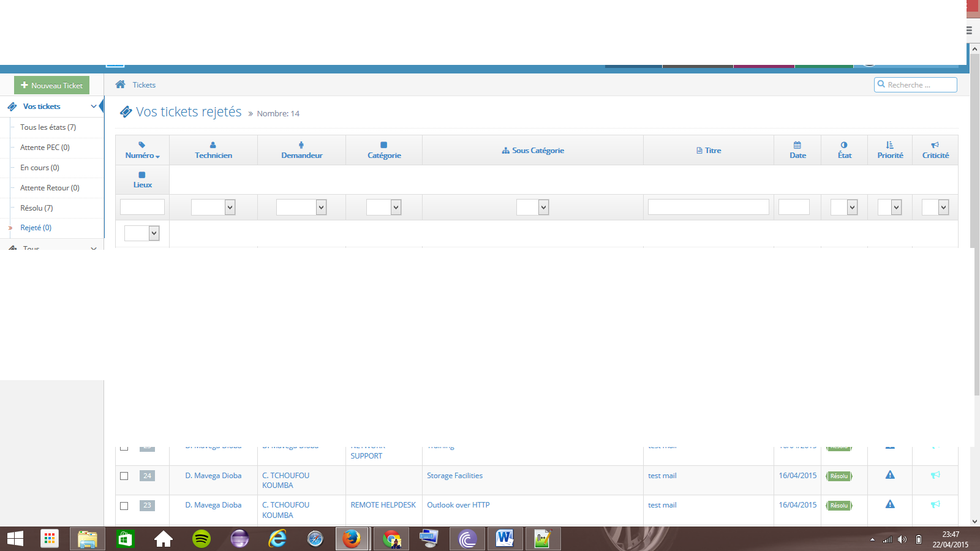Screen dimensions: 980x551
Task: Click the priority warning icon in ticket 23 row
Action: pyautogui.click(x=890, y=504)
